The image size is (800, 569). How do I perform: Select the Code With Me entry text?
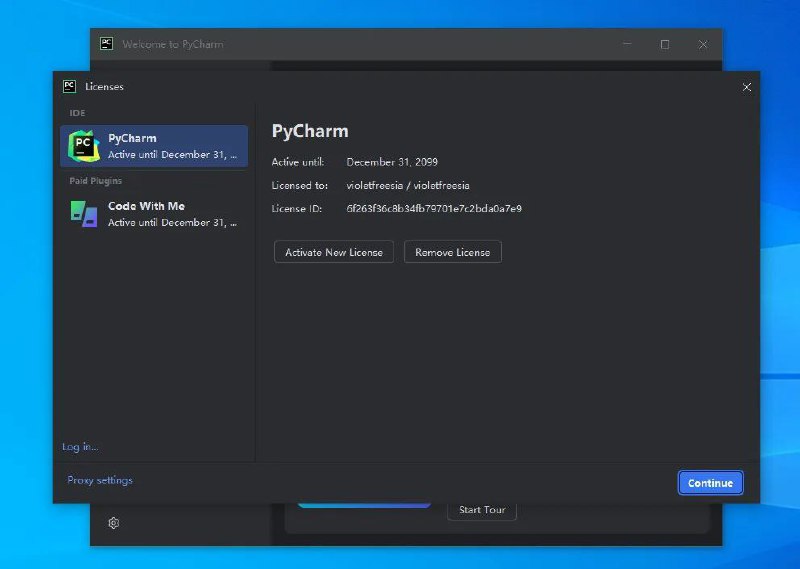tap(172, 213)
